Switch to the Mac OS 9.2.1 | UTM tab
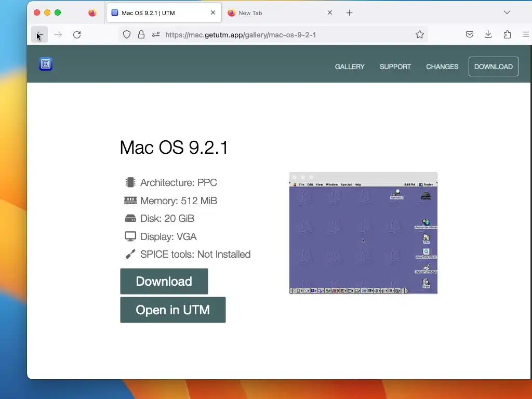The width and height of the screenshot is (532, 399). pos(164,13)
